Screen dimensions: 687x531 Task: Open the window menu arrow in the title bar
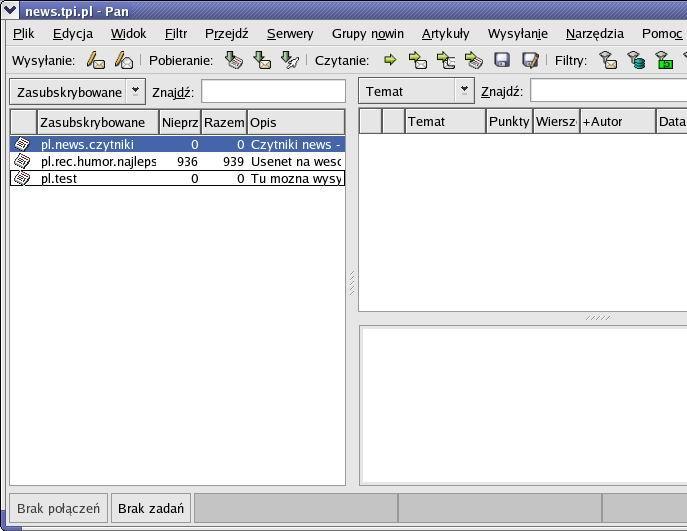[x=10, y=11]
